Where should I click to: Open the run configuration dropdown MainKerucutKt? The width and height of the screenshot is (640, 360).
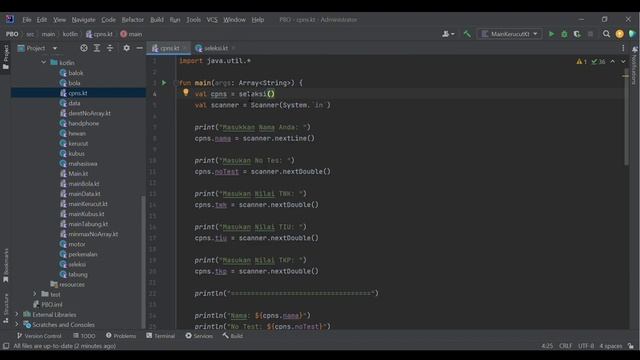pyautogui.click(x=510, y=34)
